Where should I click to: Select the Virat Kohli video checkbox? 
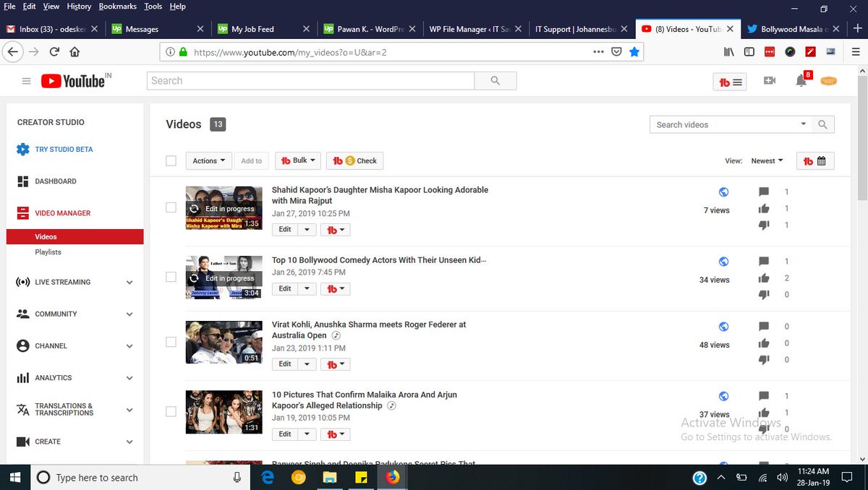coord(171,342)
